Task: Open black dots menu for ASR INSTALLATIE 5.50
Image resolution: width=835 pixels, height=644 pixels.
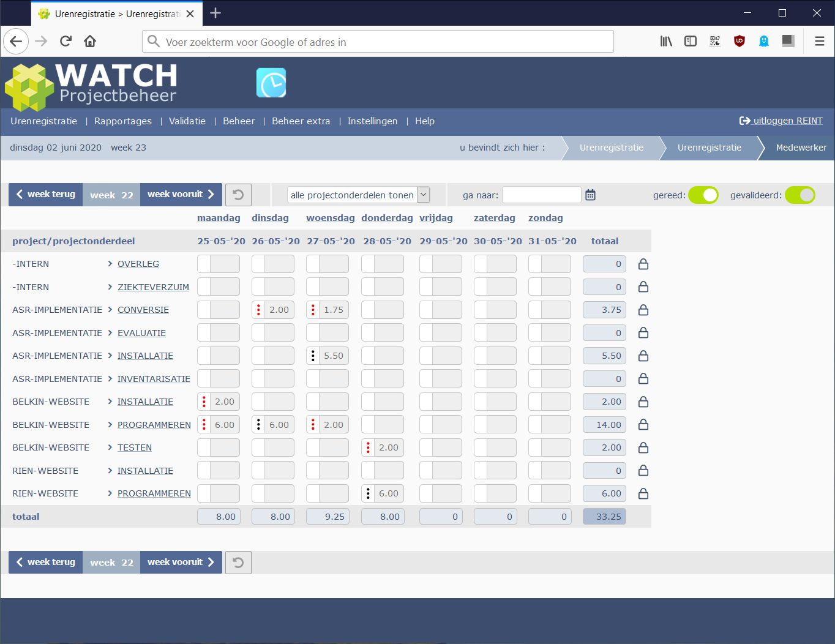Action: [x=313, y=356]
